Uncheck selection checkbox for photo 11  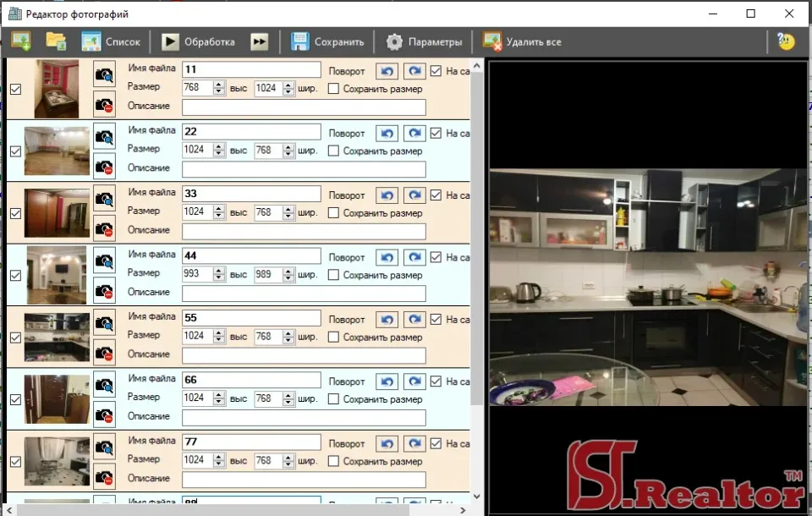15,89
